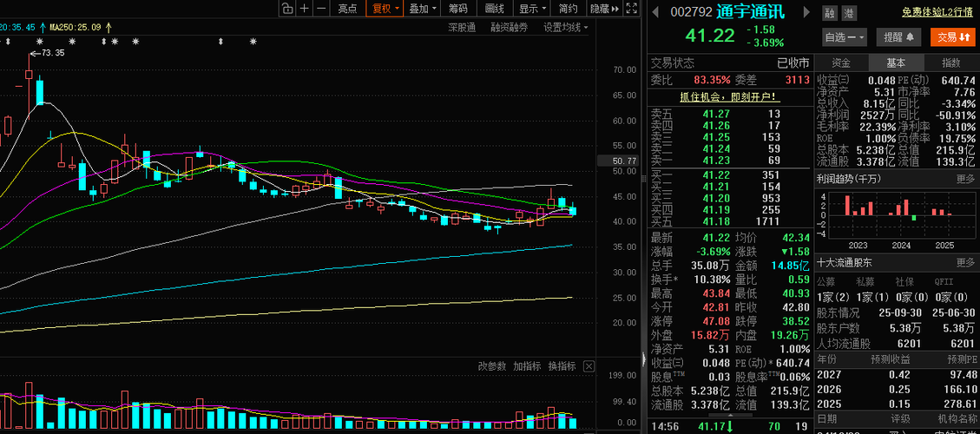Open the 显示 display dropdown
This screenshot has width=980, height=434.
532,8
